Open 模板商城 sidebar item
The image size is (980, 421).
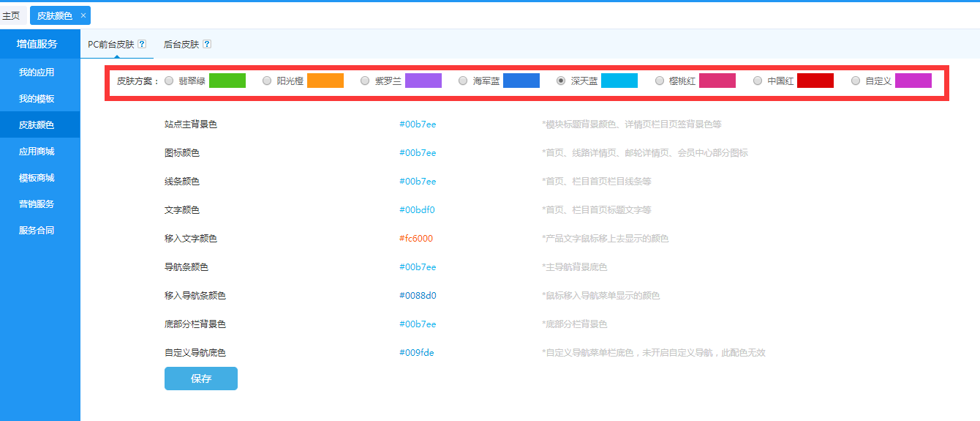coord(37,178)
